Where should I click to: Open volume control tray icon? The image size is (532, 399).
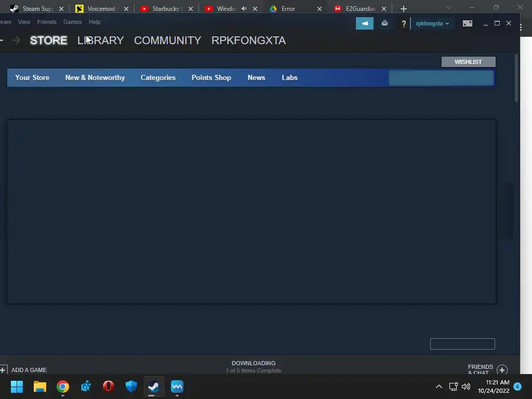point(466,387)
